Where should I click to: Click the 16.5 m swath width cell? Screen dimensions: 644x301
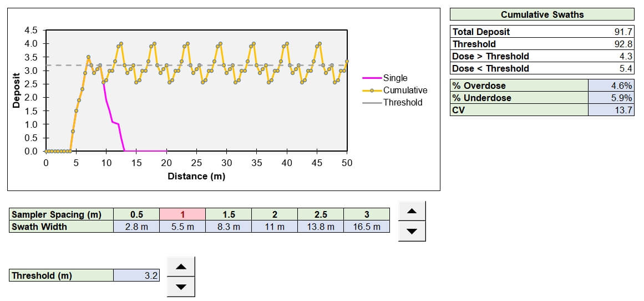pyautogui.click(x=367, y=227)
